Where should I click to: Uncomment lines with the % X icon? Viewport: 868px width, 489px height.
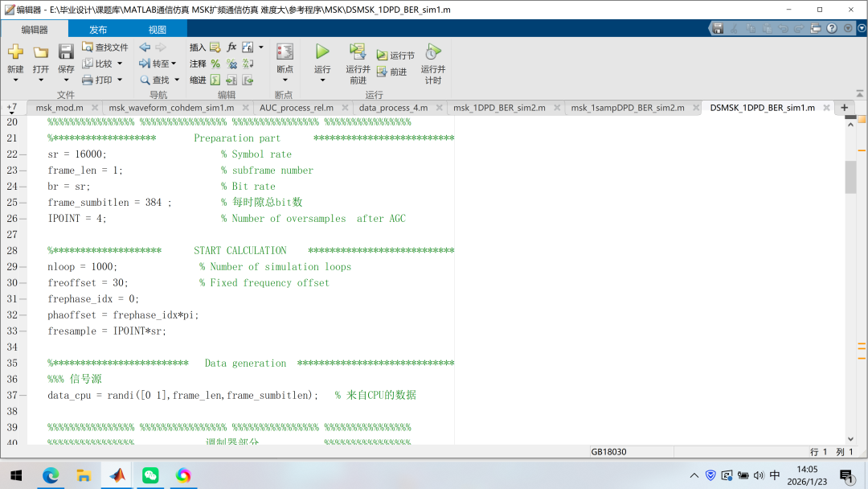(x=231, y=64)
